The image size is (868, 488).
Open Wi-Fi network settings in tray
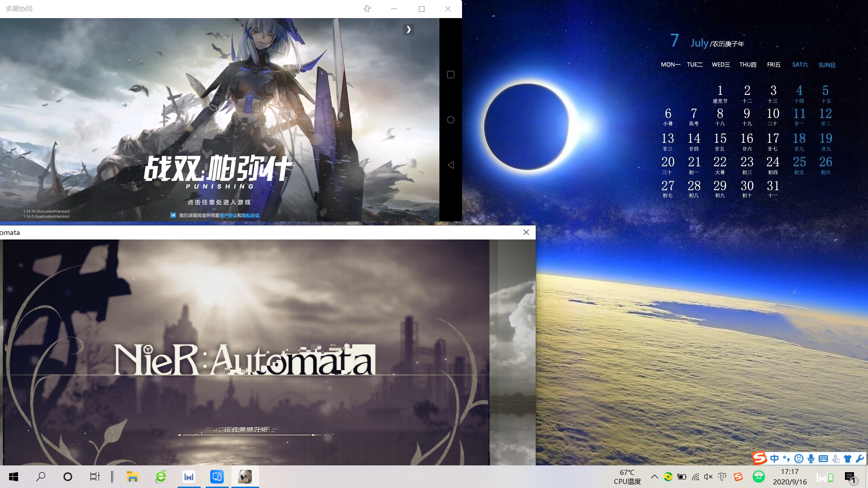click(x=695, y=477)
